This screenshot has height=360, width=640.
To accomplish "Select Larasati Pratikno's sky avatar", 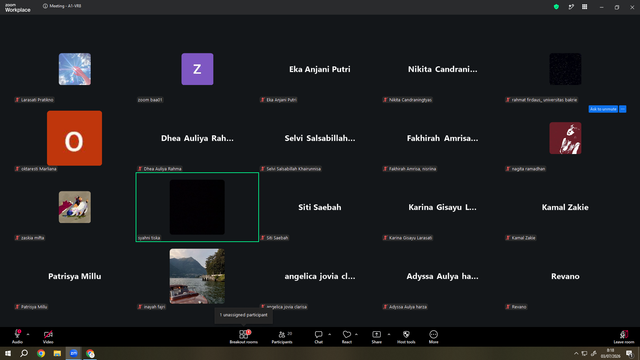I will tap(75, 69).
